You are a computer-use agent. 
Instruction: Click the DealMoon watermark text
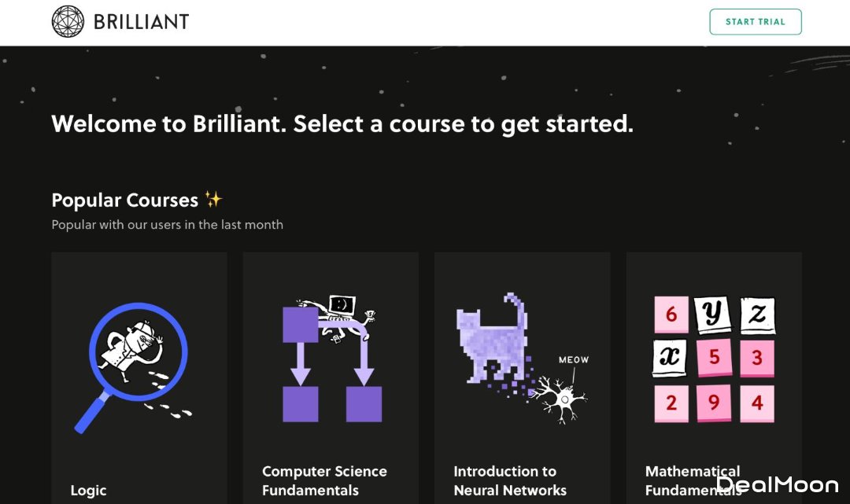tap(777, 484)
